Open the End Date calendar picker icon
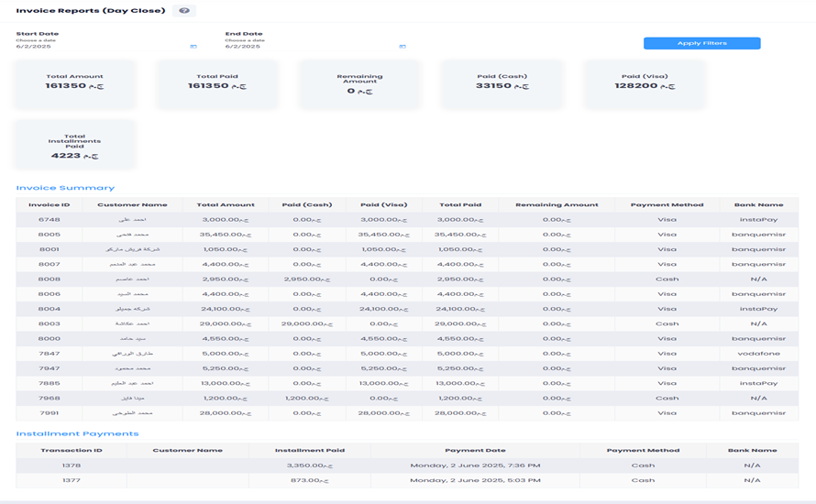The height and width of the screenshot is (504, 816). click(x=402, y=47)
